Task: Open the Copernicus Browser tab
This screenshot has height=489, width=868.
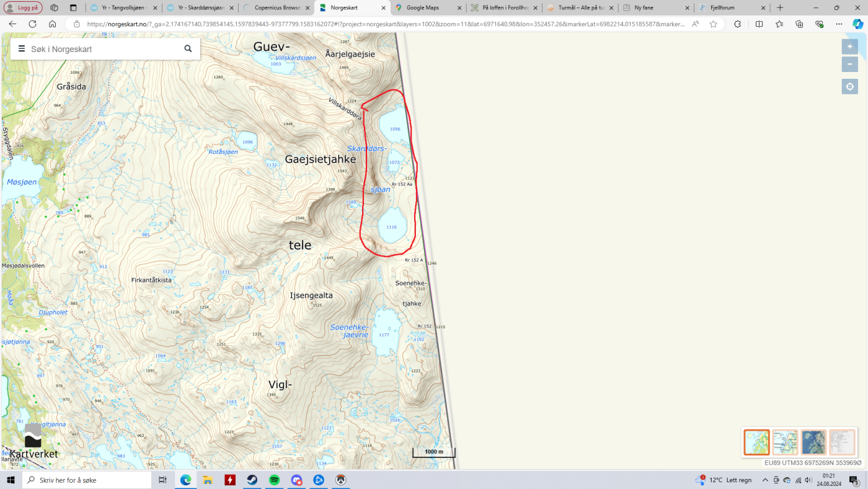Action: click(x=276, y=7)
